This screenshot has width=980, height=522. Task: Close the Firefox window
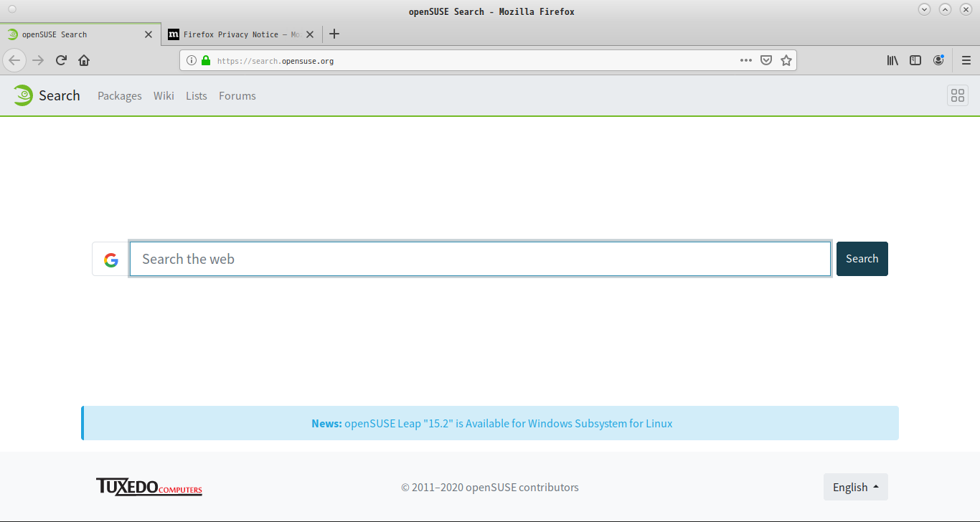[x=966, y=9]
